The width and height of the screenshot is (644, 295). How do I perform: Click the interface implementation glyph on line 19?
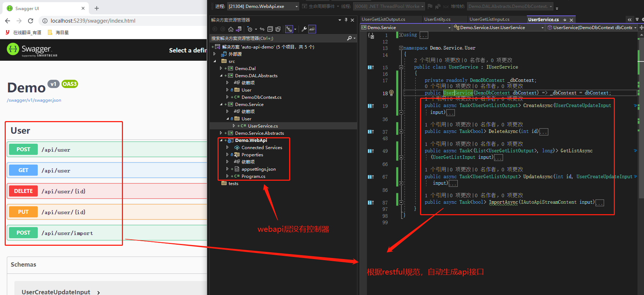point(371,106)
